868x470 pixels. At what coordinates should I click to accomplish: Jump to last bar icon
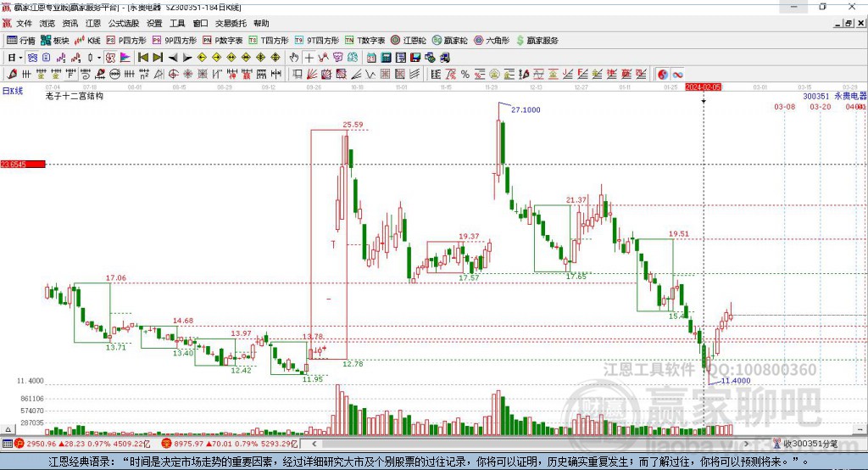point(158,58)
